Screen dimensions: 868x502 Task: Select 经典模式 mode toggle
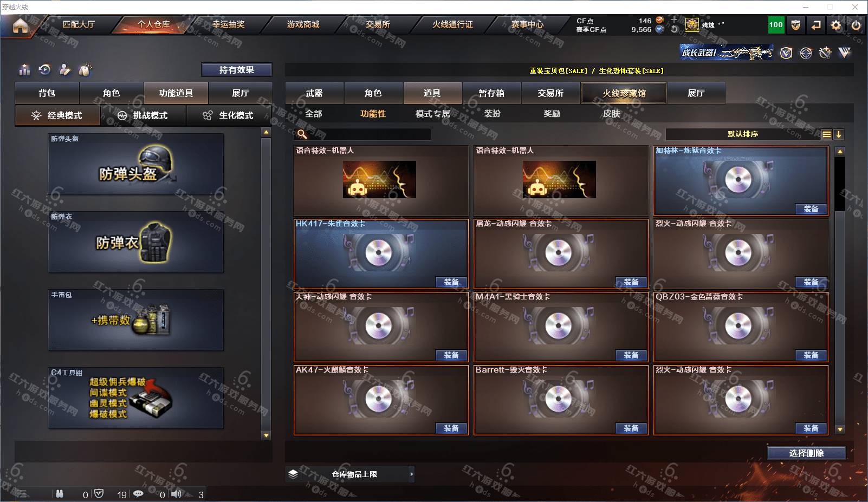(x=57, y=115)
